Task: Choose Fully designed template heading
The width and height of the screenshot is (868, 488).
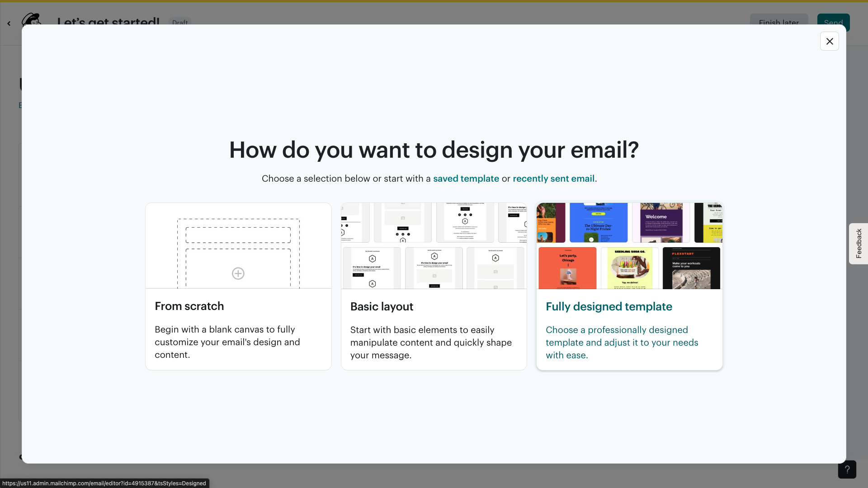Action: pyautogui.click(x=609, y=306)
